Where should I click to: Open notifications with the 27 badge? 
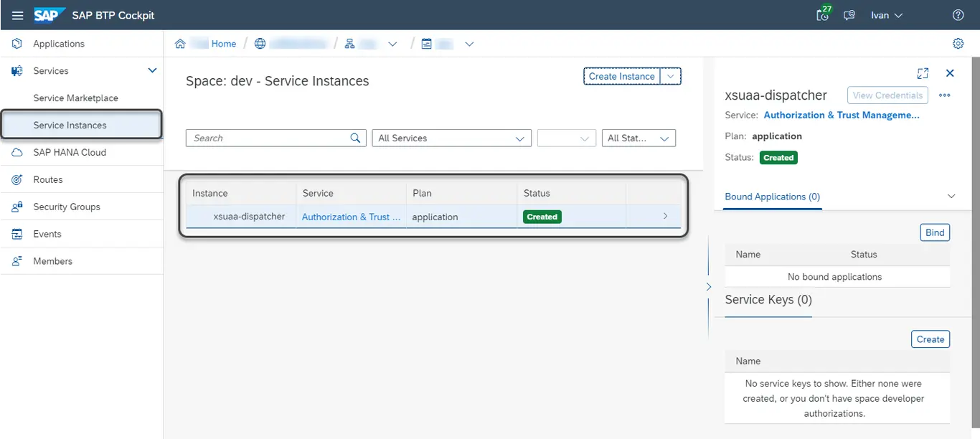tap(824, 14)
